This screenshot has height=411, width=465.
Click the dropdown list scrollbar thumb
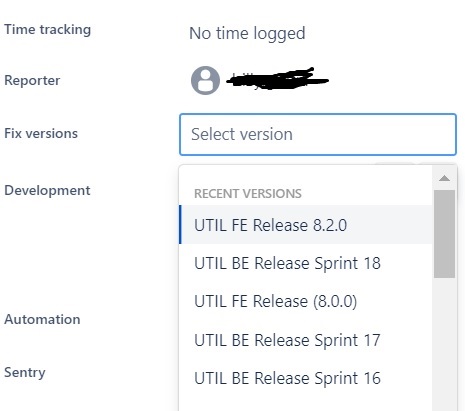coord(444,234)
